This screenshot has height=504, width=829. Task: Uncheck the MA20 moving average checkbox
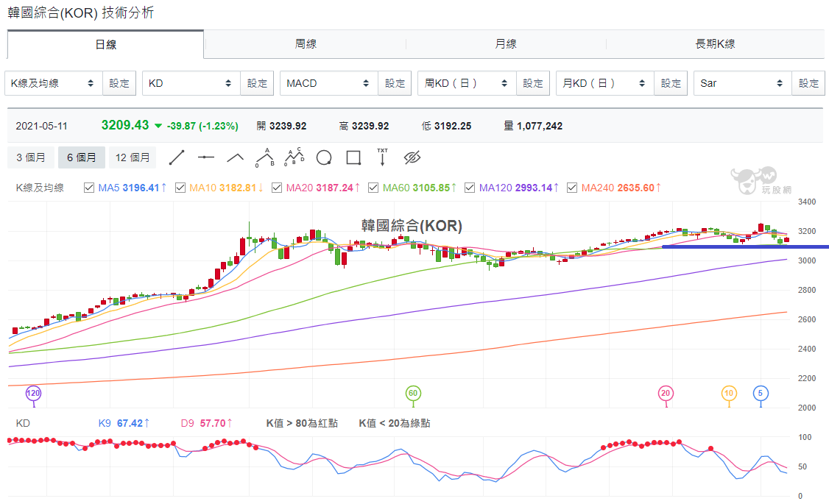click(277, 188)
